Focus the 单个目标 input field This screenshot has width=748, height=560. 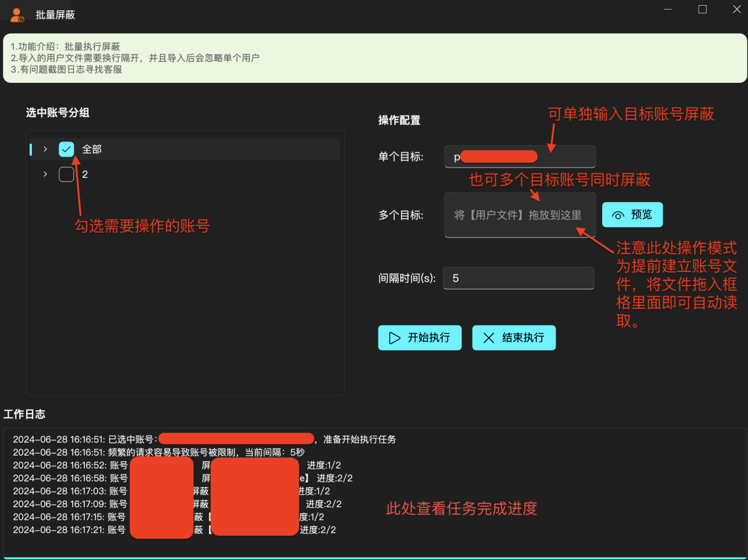(x=520, y=157)
